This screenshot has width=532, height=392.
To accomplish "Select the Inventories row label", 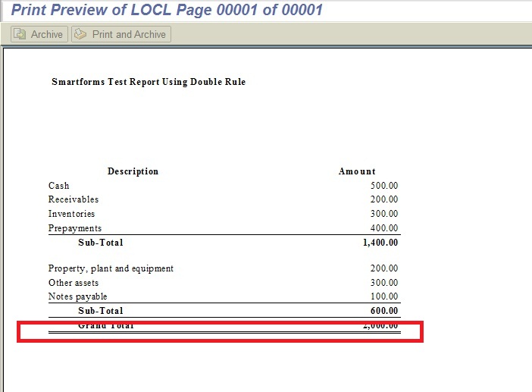I will [71, 214].
